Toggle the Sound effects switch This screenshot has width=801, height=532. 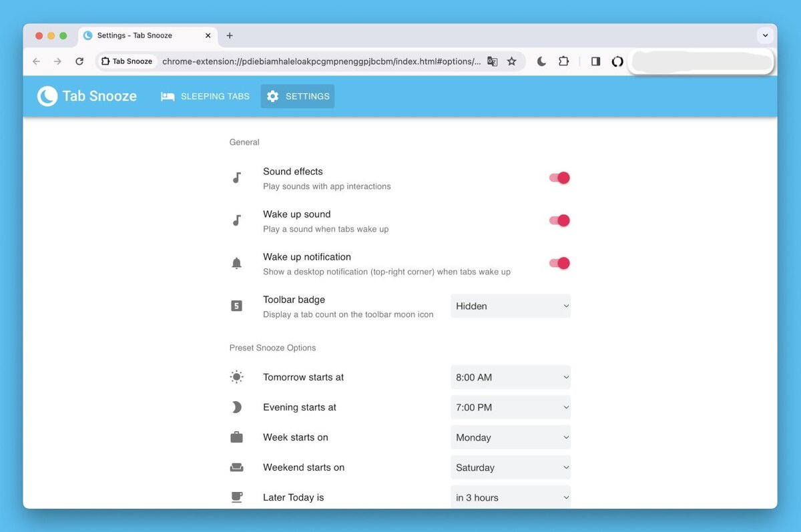click(x=559, y=178)
